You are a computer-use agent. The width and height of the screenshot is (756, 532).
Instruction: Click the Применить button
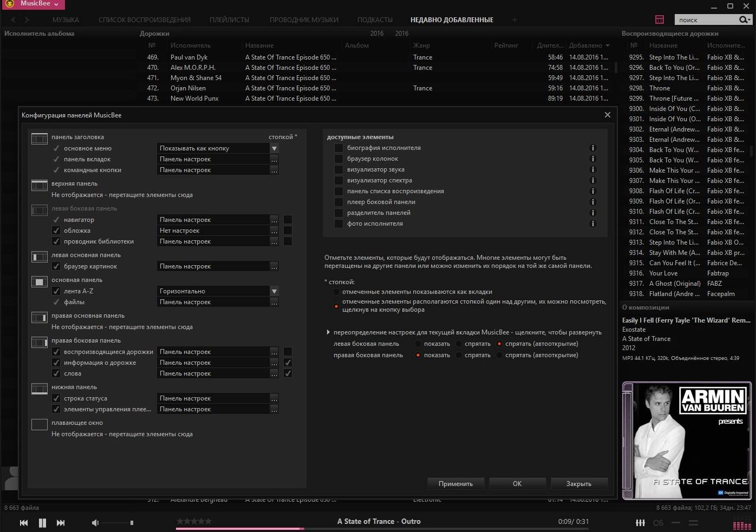tap(455, 484)
